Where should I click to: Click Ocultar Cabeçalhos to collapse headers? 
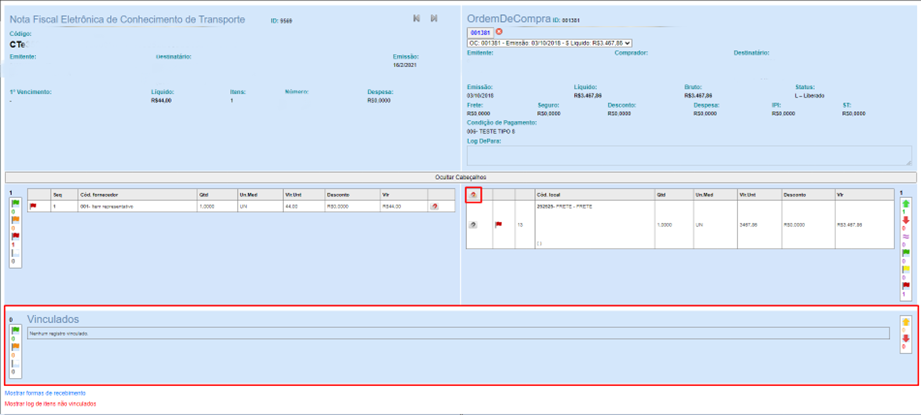point(460,176)
